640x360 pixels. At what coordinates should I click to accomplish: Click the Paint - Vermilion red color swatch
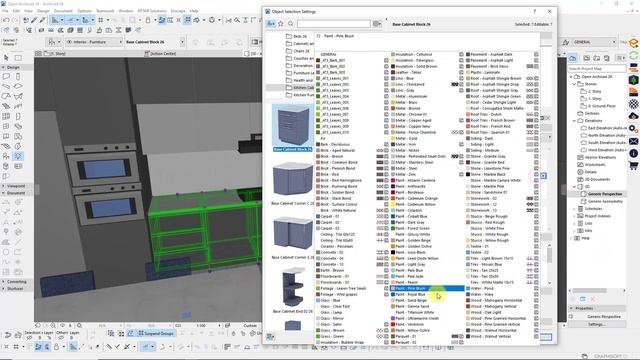pyautogui.click(x=393, y=324)
